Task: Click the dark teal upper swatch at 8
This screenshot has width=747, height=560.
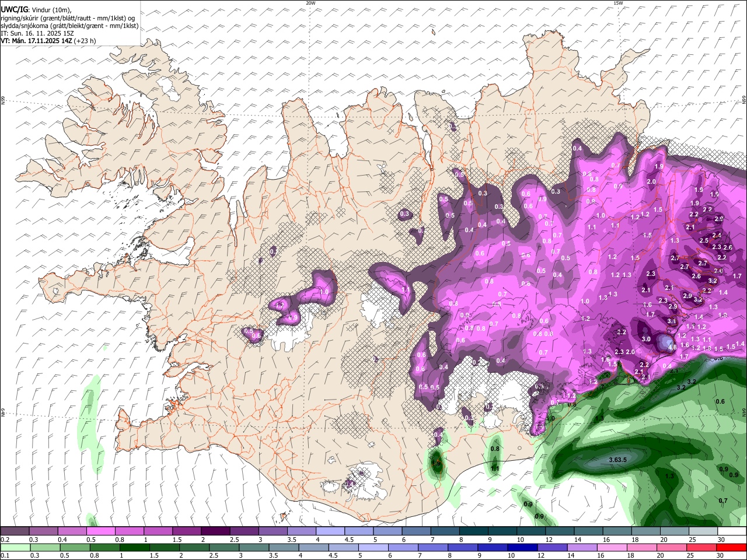Action: (x=473, y=531)
